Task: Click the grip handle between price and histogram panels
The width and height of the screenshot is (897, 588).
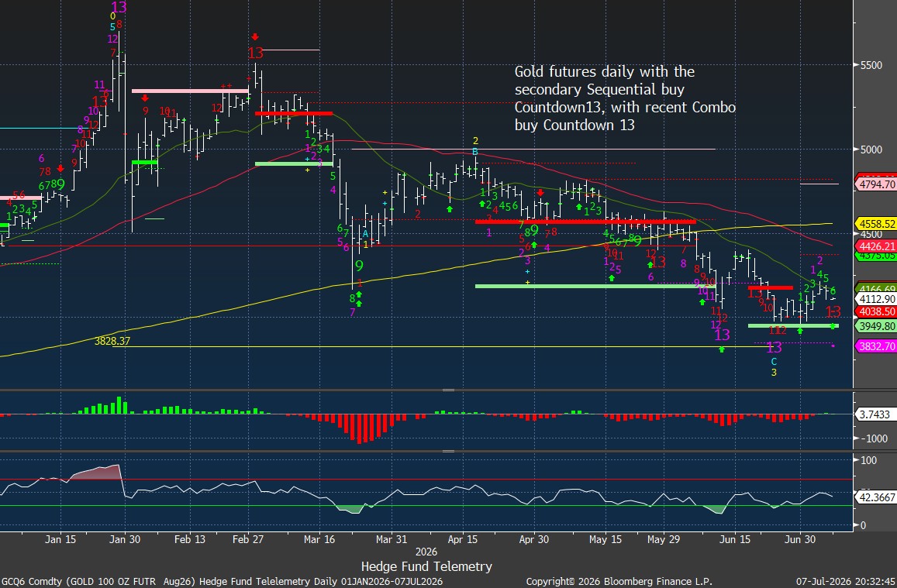Action: (448, 390)
